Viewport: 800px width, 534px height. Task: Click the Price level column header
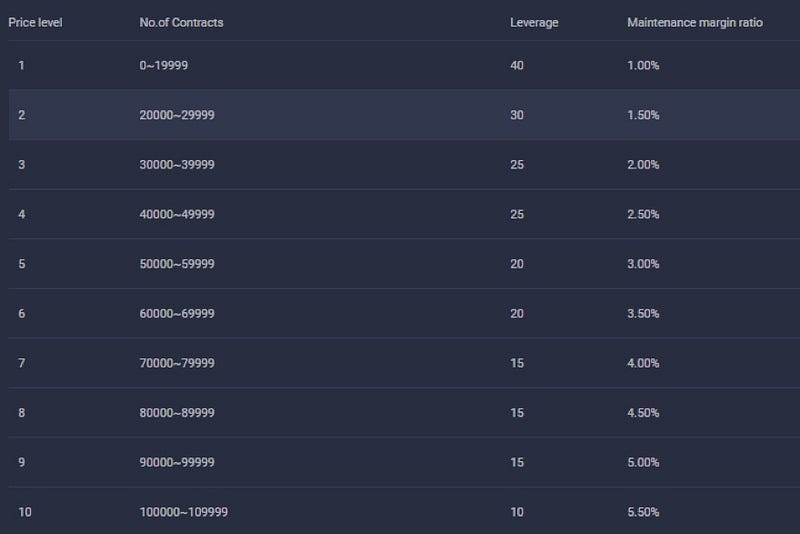35,22
